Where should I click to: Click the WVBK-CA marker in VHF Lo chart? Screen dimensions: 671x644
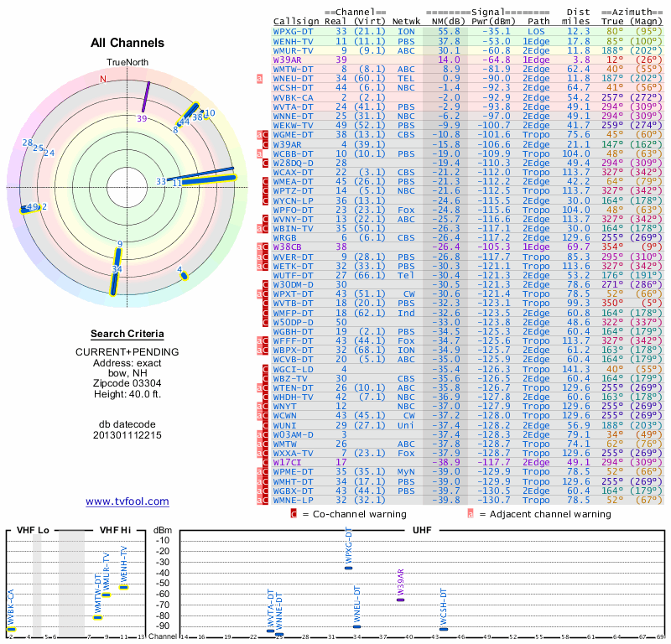11,629
